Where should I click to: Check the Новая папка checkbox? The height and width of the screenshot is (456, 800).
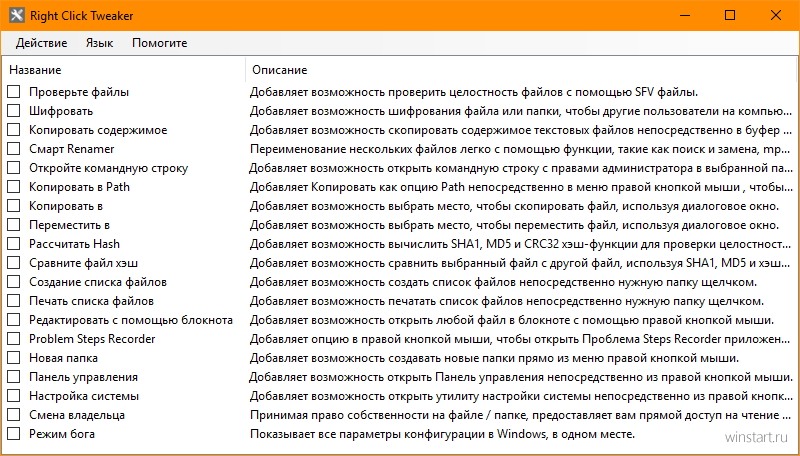(x=14, y=358)
